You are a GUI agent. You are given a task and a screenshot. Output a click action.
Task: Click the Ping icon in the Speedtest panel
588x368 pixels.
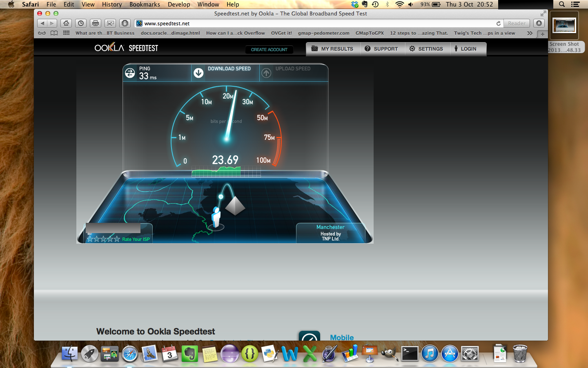pos(130,73)
